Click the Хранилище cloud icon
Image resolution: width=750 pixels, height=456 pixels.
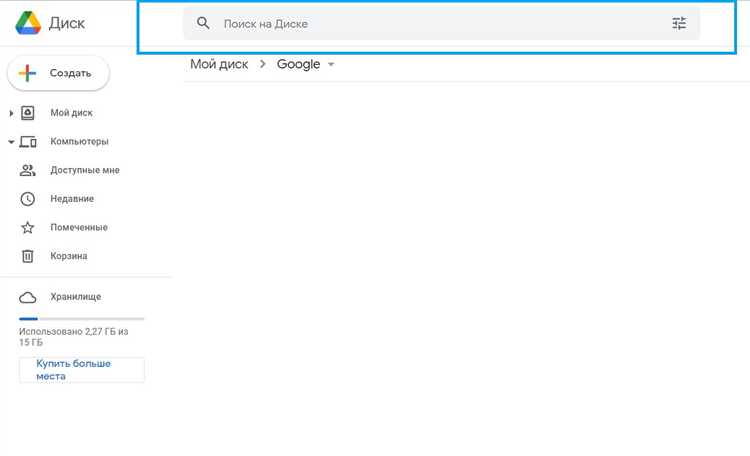coord(28,298)
